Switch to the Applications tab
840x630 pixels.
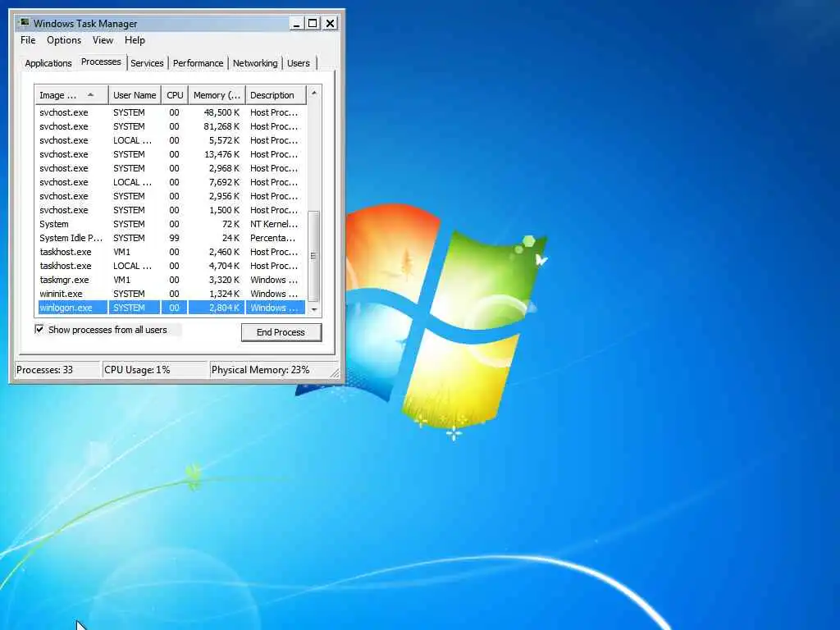point(48,63)
